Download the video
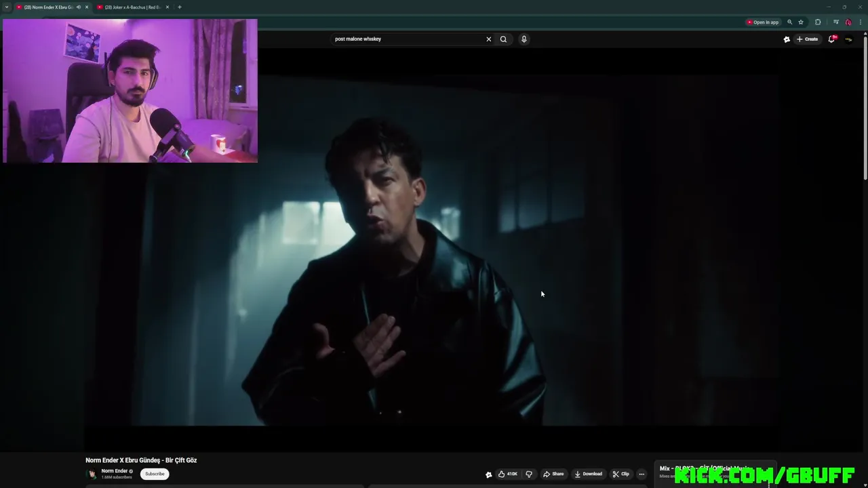The width and height of the screenshot is (868, 488). point(588,474)
